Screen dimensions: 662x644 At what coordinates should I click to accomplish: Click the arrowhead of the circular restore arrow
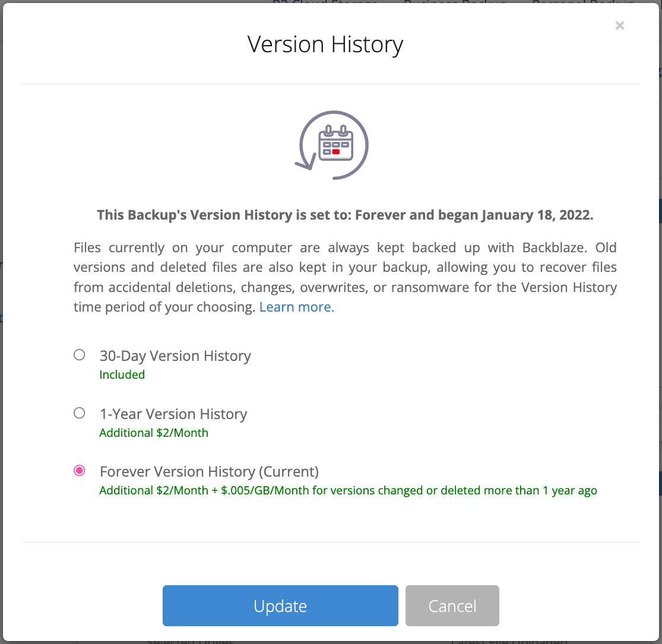click(306, 161)
